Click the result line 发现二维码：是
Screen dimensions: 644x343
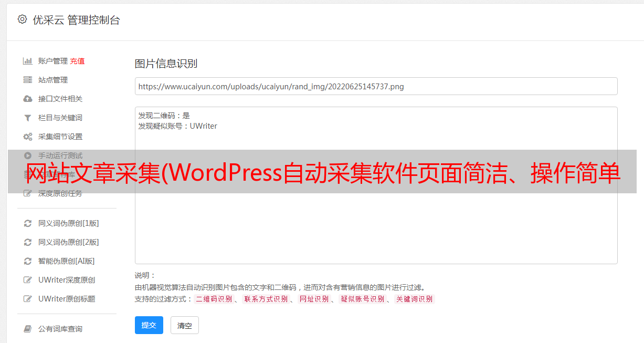(x=164, y=116)
